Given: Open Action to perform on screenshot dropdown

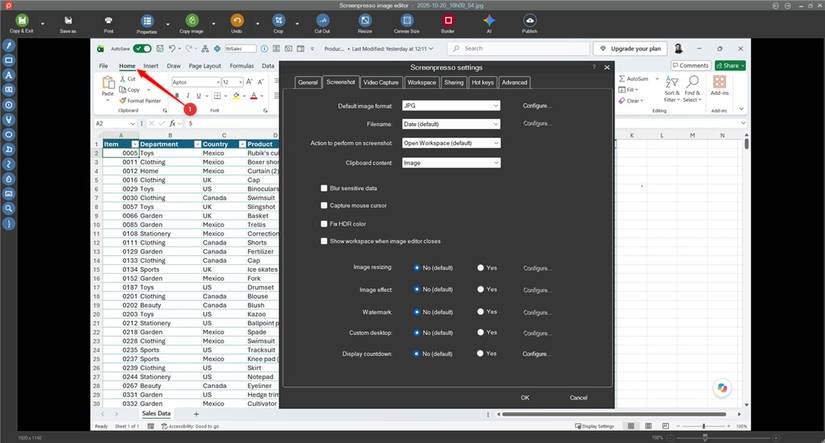Looking at the screenshot, I should (x=451, y=143).
